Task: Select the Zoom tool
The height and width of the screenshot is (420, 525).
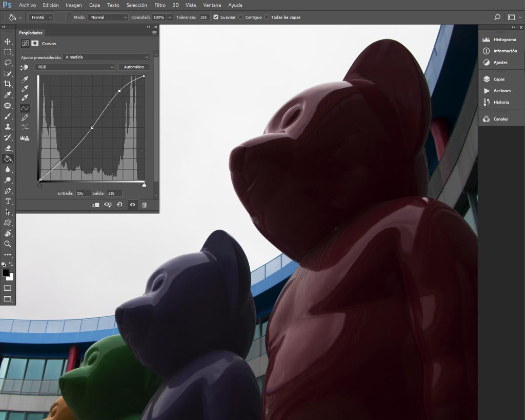Action: 7,244
